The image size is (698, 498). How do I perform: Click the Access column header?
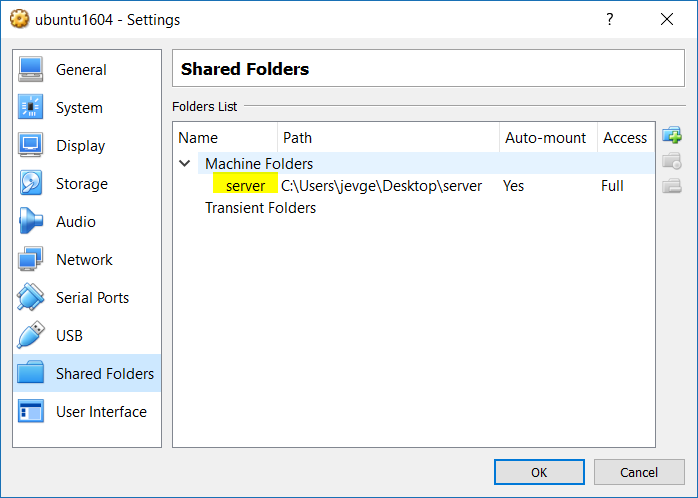pyautogui.click(x=625, y=138)
